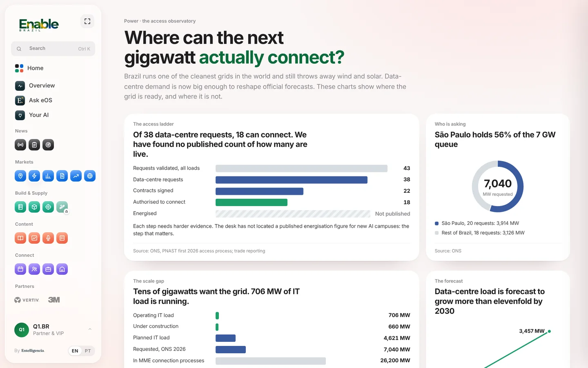Click the fullscreen expand icon in the sidebar
Image resolution: width=588 pixels, height=368 pixels.
pos(87,21)
